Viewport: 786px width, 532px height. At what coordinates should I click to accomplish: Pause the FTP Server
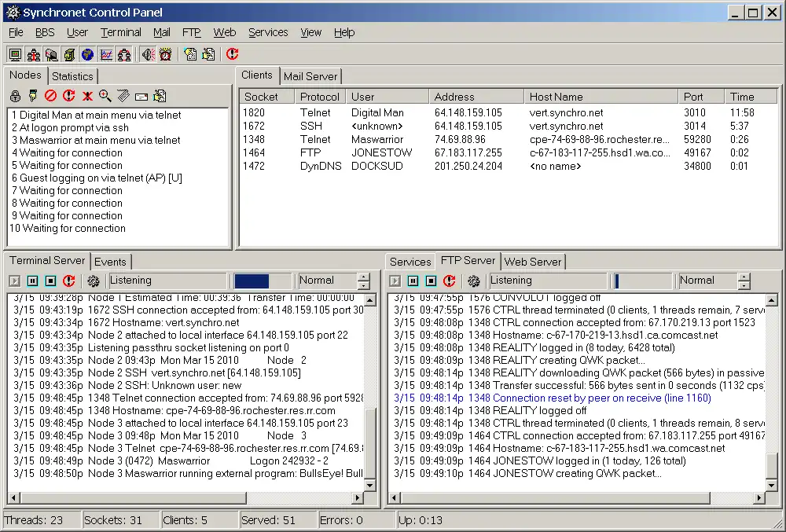[x=413, y=281]
